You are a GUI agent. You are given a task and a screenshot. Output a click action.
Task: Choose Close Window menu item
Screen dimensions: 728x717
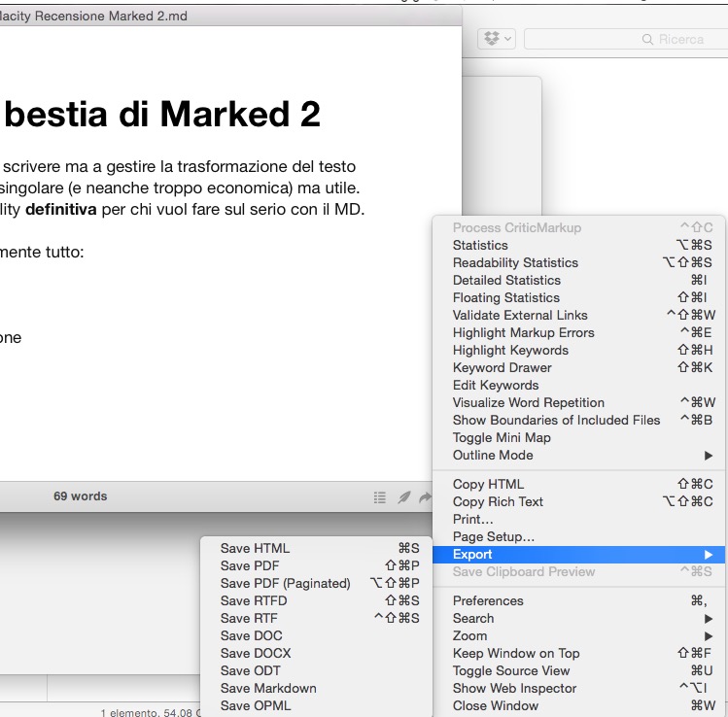578,706
